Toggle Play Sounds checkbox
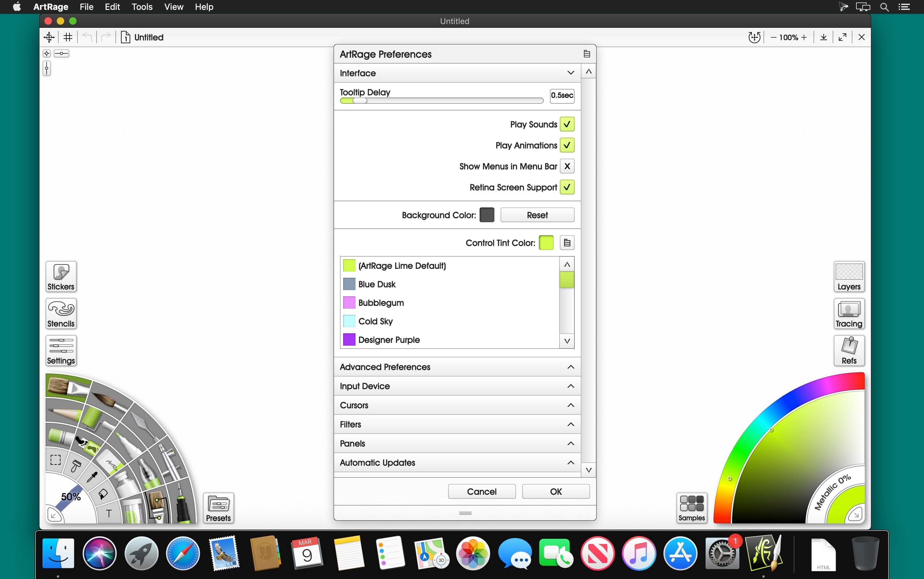 pyautogui.click(x=566, y=124)
